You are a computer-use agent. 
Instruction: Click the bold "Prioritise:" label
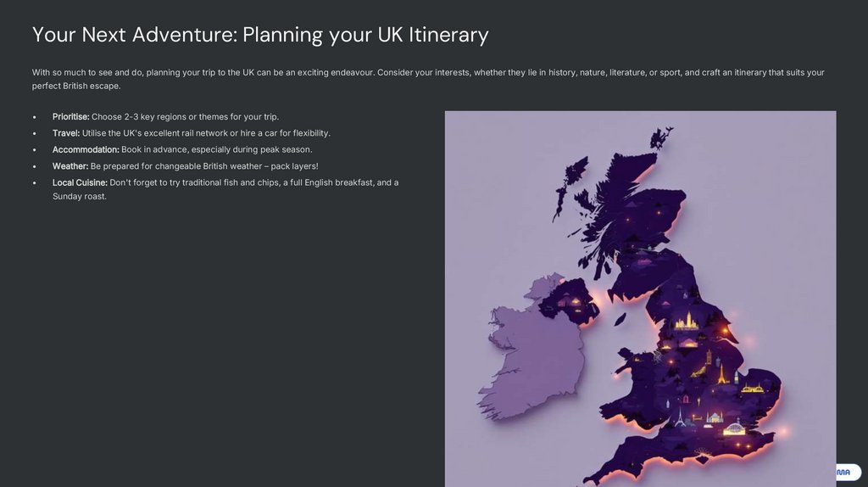(x=70, y=117)
